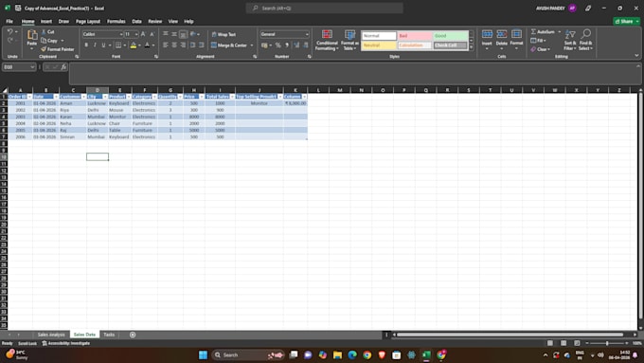644x363 pixels.
Task: Click the Percent Style icon
Action: [x=278, y=45]
